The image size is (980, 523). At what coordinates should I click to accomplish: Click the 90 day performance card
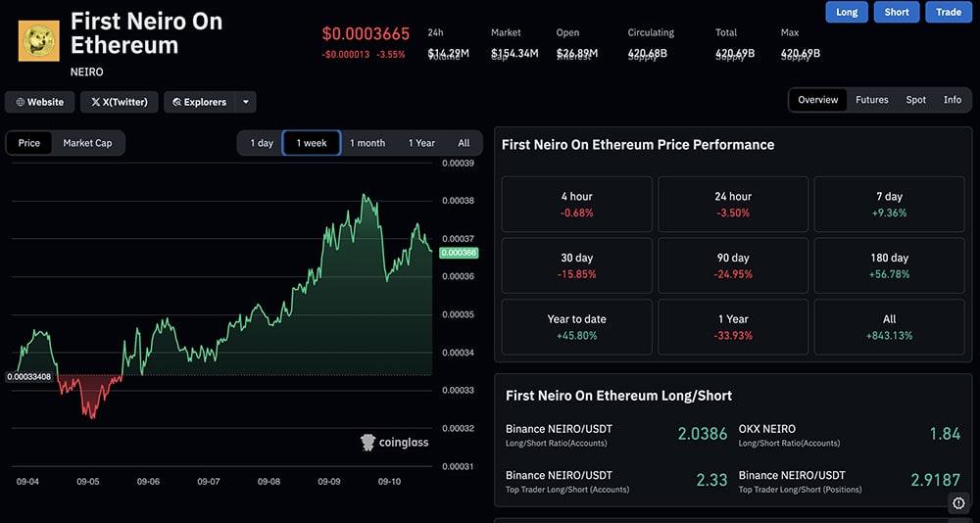733,265
